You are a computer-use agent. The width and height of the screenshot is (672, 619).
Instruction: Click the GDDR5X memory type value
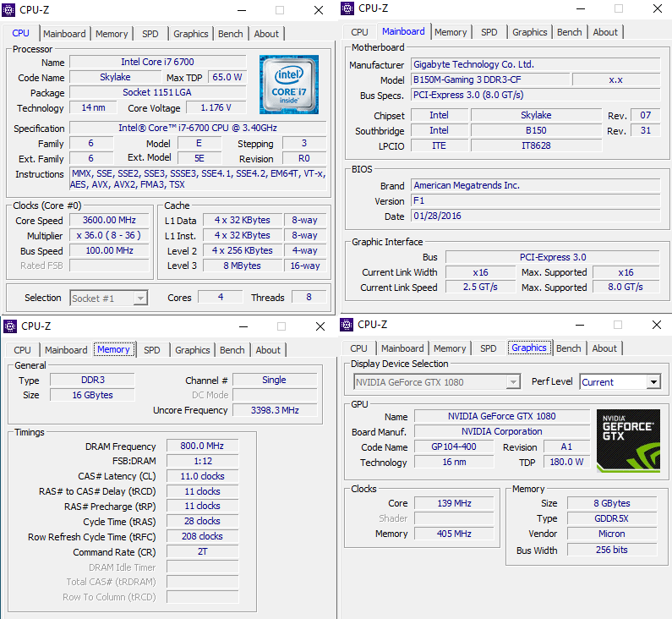click(612, 518)
